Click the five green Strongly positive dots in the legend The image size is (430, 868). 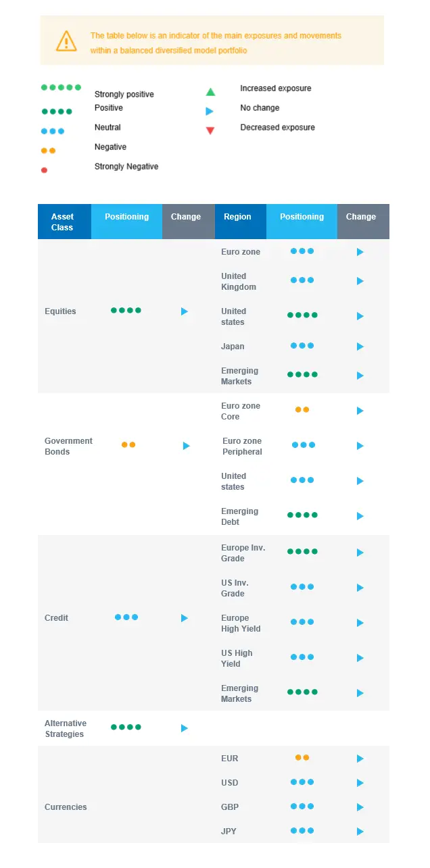coord(61,88)
